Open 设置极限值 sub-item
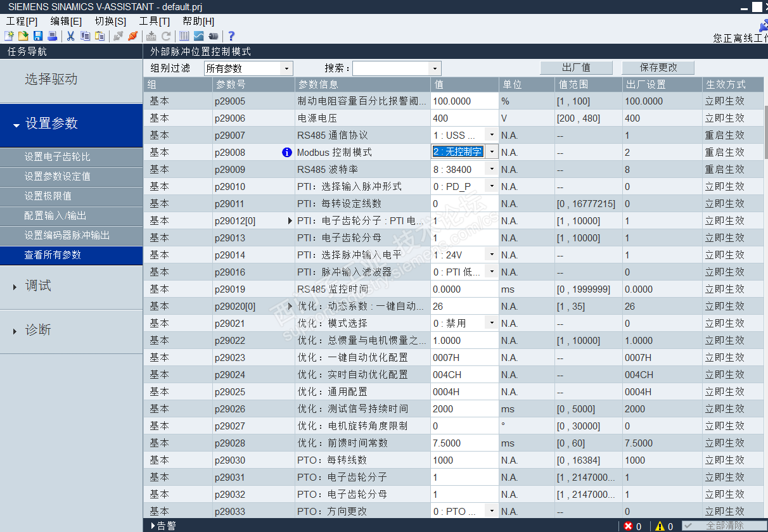Screen dimensions: 768x532 click(x=71, y=196)
